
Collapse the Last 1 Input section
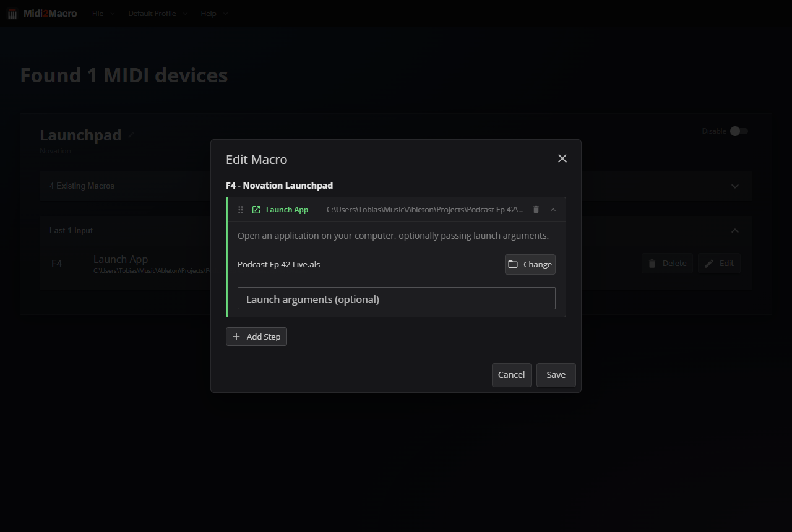[396, 230]
